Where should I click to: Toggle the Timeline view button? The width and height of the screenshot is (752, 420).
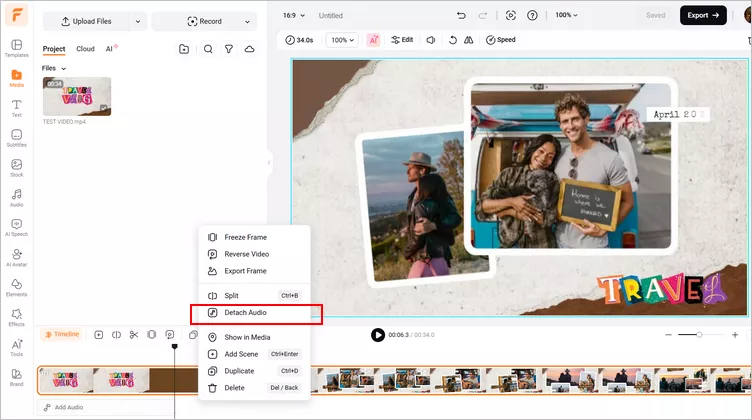pos(62,334)
